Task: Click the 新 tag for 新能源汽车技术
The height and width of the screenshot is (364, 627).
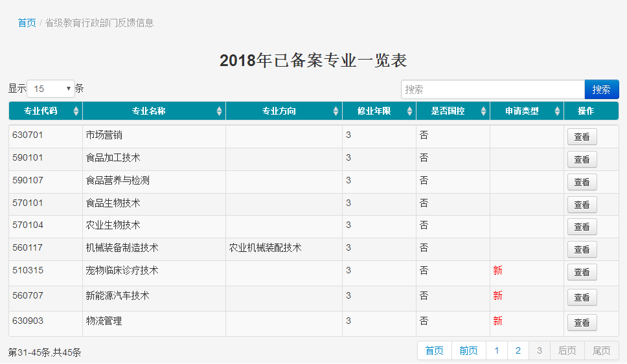Action: 497,296
